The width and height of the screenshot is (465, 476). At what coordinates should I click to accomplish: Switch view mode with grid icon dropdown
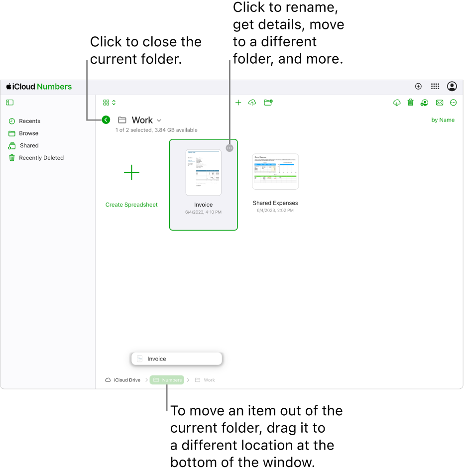coord(109,103)
